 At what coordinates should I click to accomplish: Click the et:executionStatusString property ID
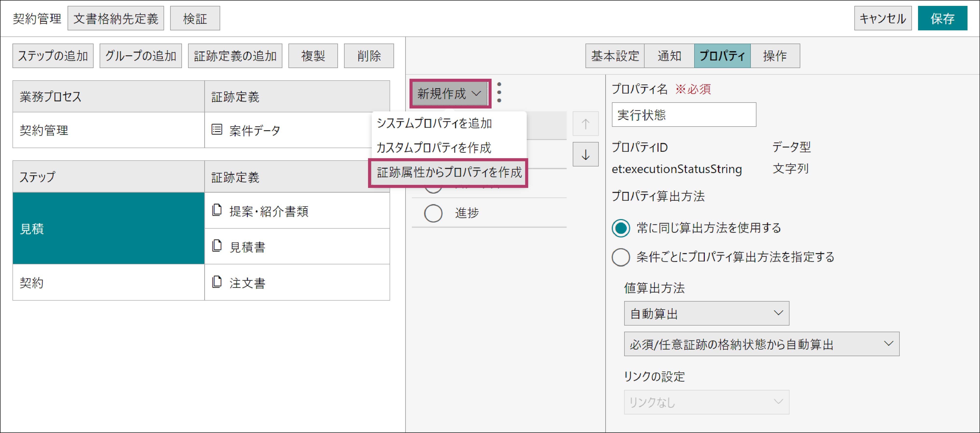[677, 169]
